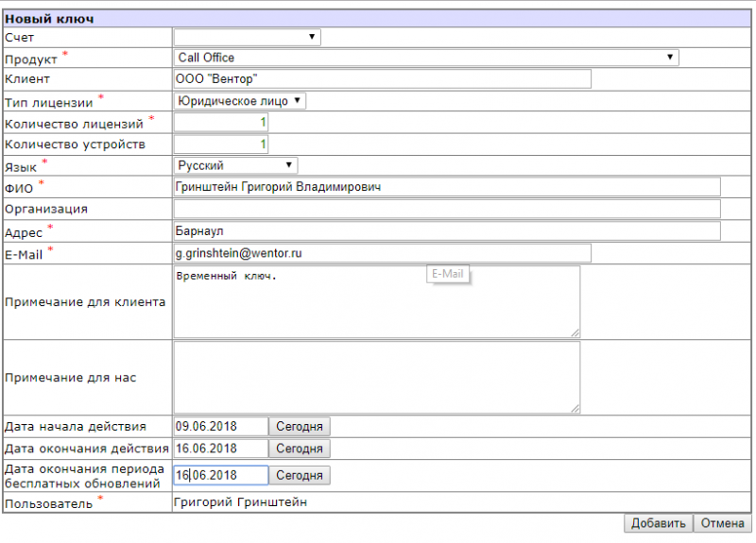Click the resize grip of Примечание для нас textarea
The width and height of the screenshot is (756, 543).
pyautogui.click(x=576, y=409)
